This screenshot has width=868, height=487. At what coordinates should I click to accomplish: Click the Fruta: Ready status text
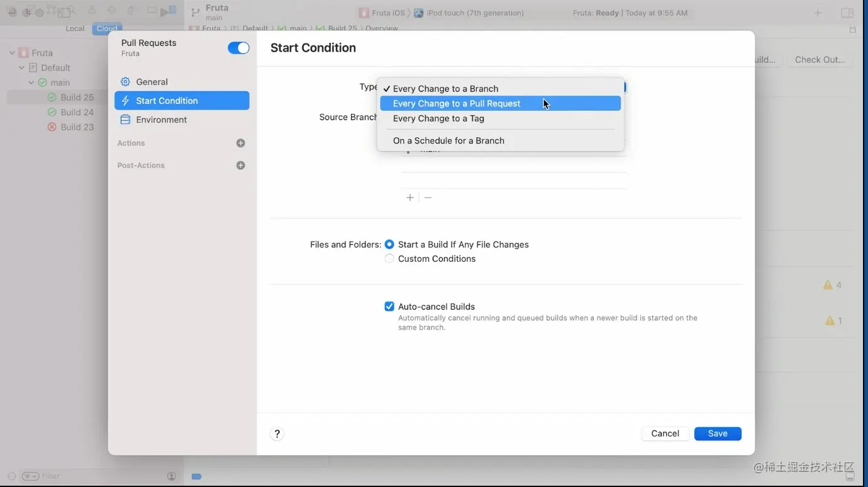pyautogui.click(x=596, y=13)
